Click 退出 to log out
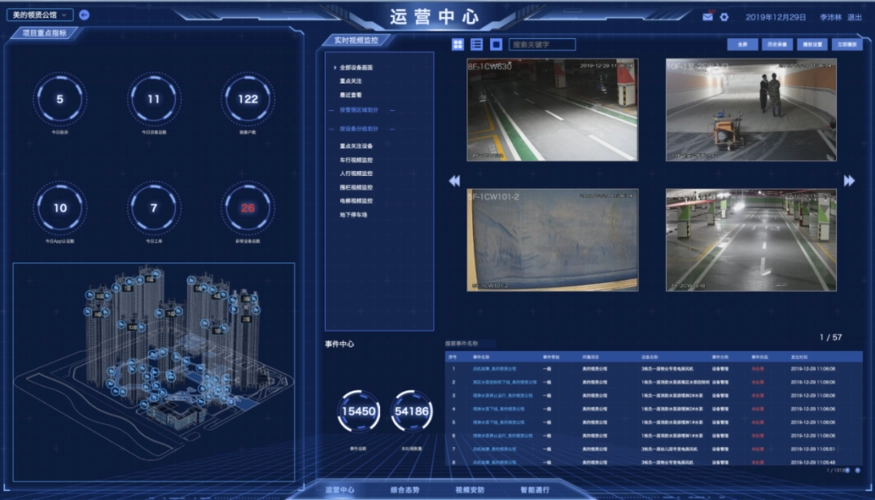This screenshot has height=500, width=875. click(x=854, y=17)
